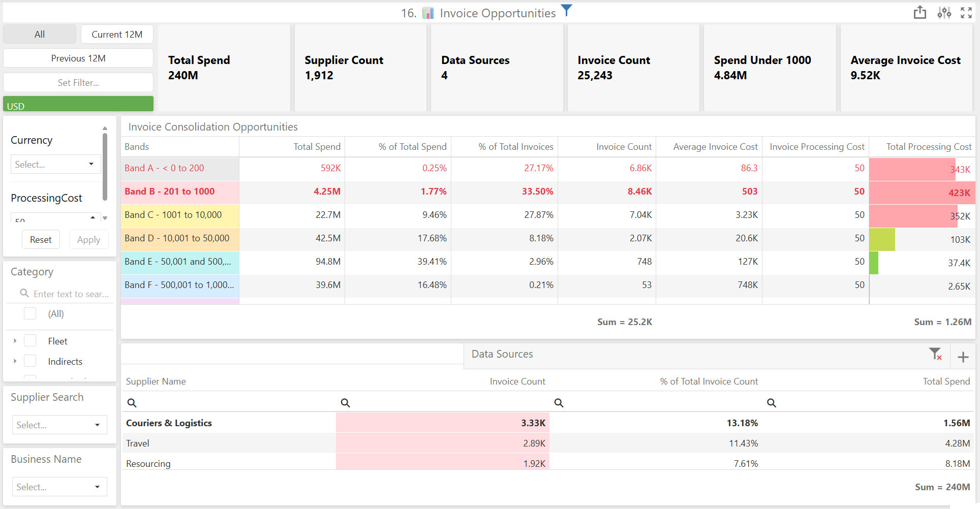Expand the Fleet tree node
Screen dimensions: 980x509
pos(15,341)
